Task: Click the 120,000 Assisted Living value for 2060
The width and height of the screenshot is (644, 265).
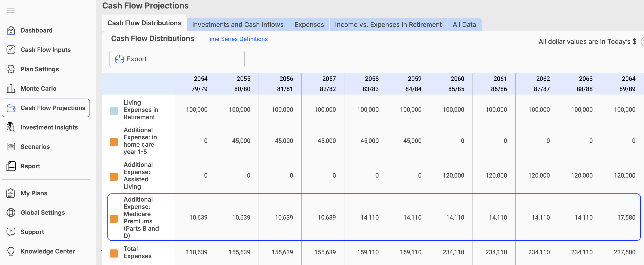Action: pos(453,176)
